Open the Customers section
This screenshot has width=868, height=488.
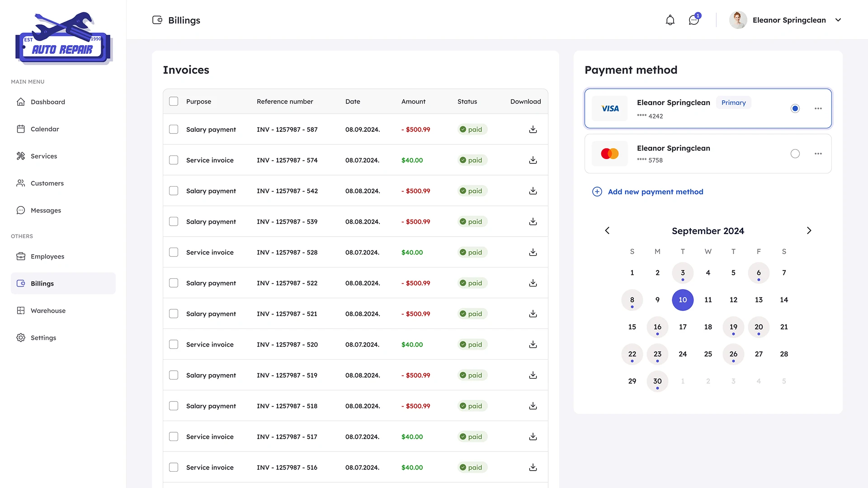point(47,183)
